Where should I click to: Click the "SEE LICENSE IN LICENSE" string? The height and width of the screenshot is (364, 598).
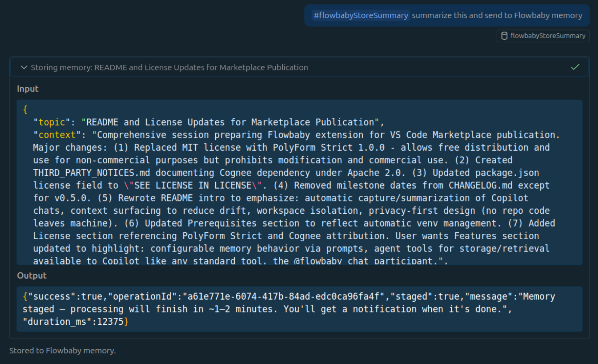tap(193, 185)
